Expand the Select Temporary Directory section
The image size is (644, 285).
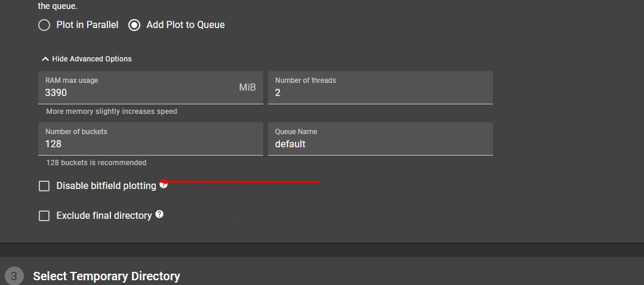pos(106,276)
